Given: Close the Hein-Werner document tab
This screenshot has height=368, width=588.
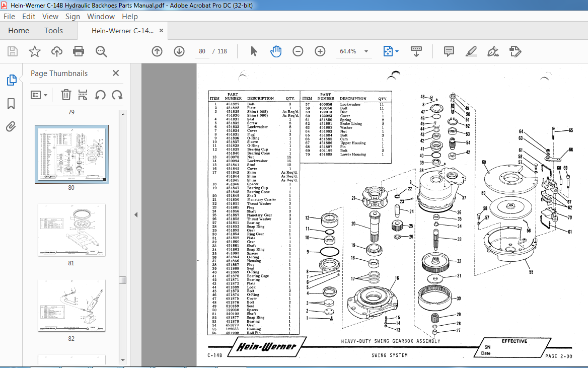Looking at the screenshot, I should pos(161,31).
